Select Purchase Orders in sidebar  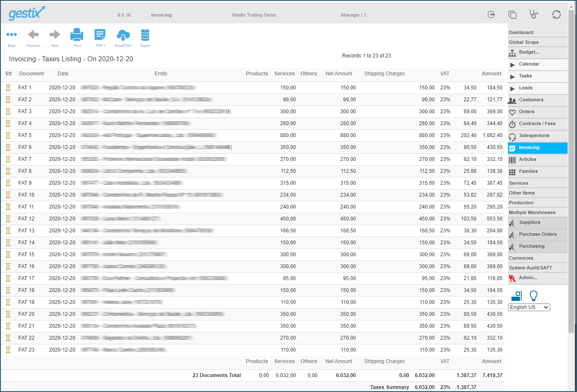point(538,235)
